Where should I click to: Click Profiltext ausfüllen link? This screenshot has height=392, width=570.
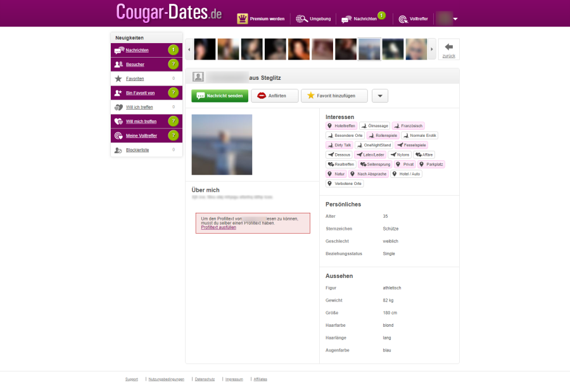[218, 227]
